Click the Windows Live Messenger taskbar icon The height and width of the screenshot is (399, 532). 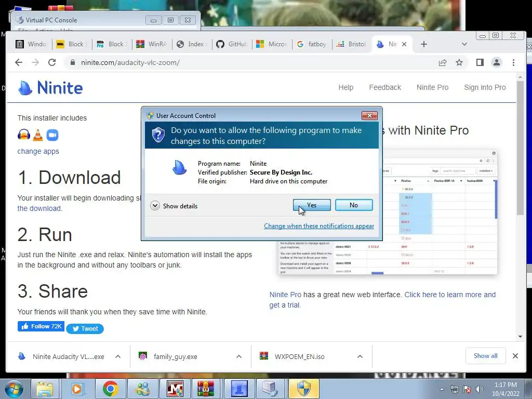click(x=142, y=389)
